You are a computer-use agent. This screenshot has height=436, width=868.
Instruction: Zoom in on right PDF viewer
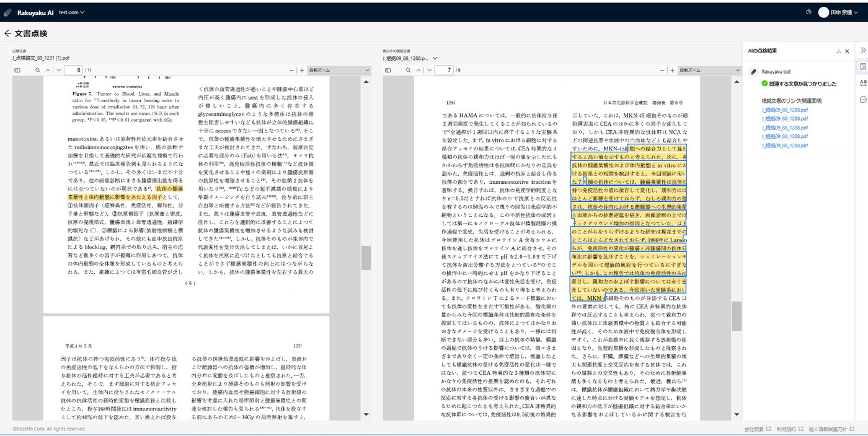[673, 71]
